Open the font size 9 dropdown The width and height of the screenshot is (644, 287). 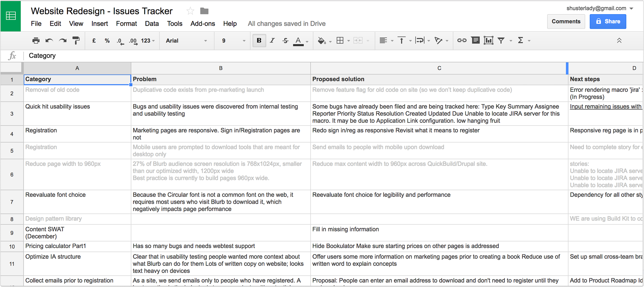point(233,41)
